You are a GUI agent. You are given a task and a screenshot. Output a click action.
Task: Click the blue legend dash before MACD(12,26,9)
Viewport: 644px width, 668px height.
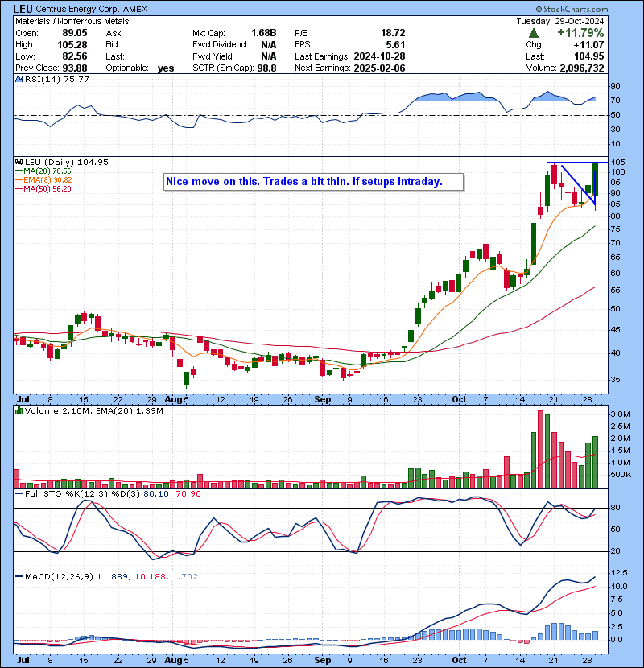click(19, 577)
